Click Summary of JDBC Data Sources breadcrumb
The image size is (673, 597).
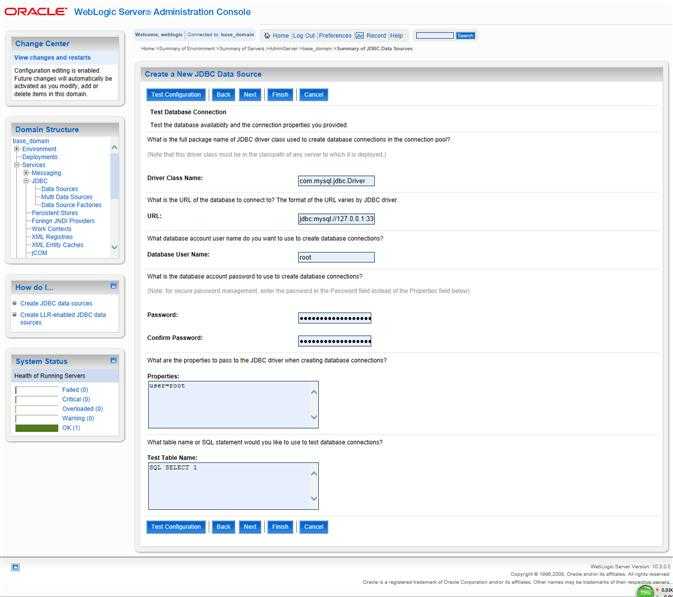pos(375,49)
